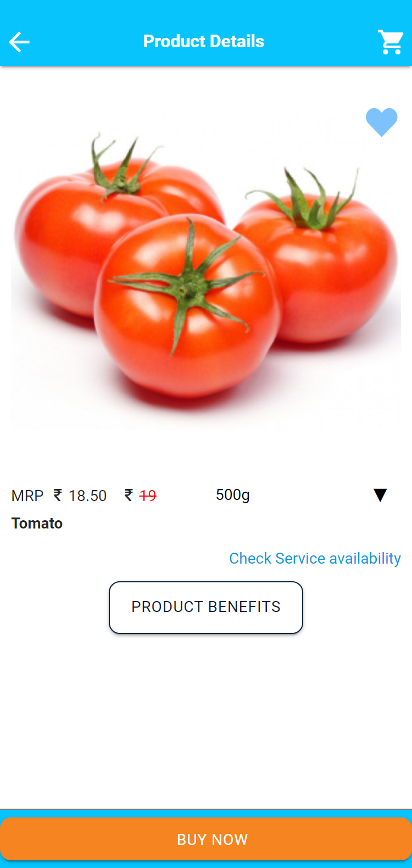Click the struck-through red price 19
The image size is (412, 868).
(148, 496)
